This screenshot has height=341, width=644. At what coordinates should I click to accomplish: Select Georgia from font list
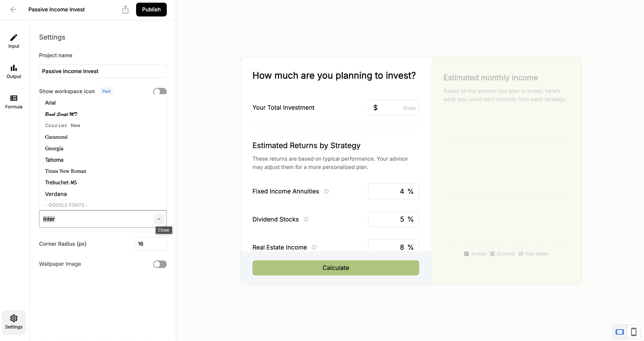(x=54, y=148)
